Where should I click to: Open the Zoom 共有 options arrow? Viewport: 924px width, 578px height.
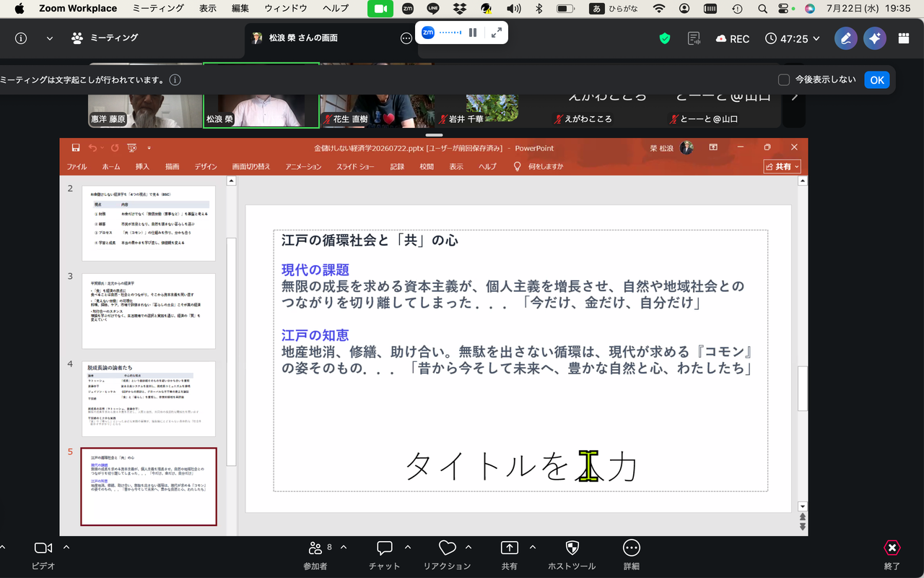tap(533, 547)
